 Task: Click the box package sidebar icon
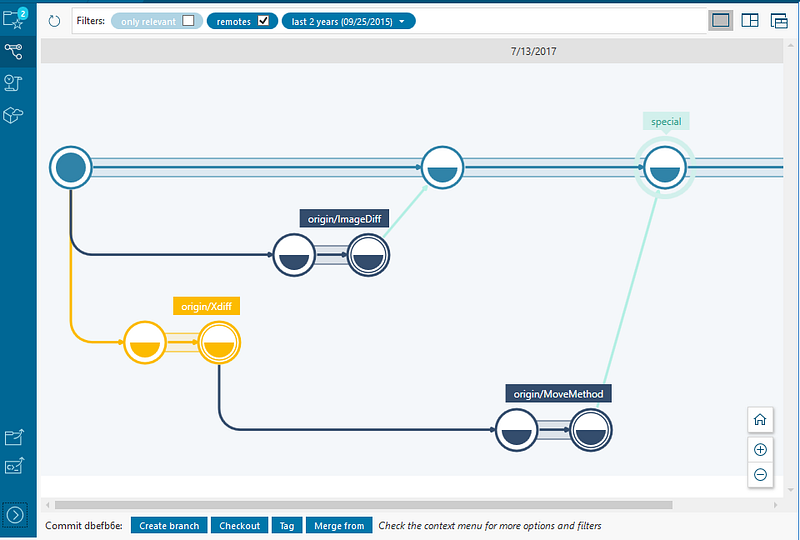coord(15,116)
